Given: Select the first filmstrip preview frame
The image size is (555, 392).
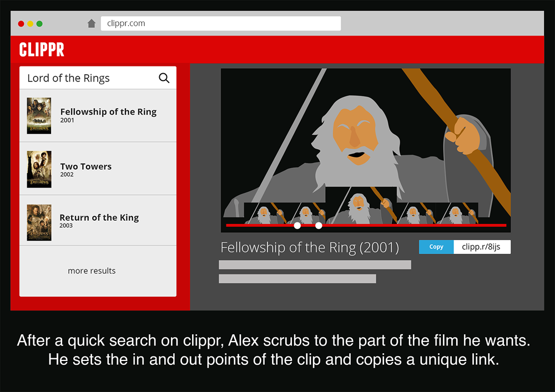Looking at the screenshot, I should 264,213.
